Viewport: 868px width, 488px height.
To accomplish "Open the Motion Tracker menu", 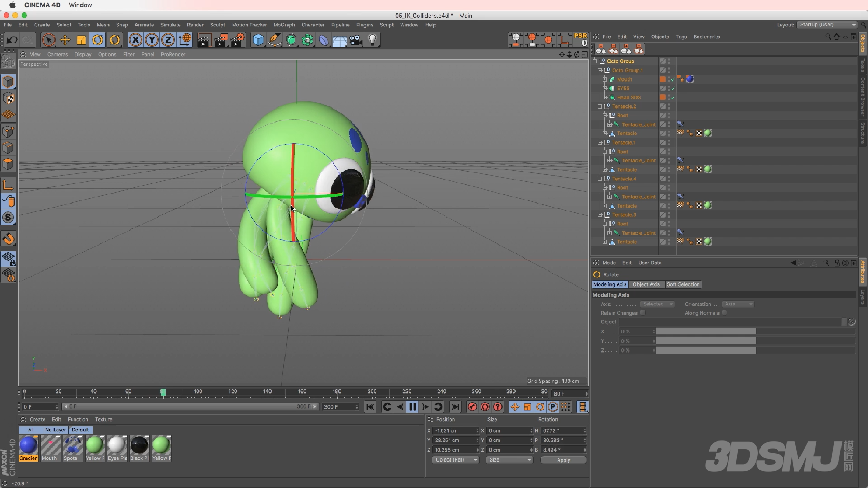I will (249, 25).
